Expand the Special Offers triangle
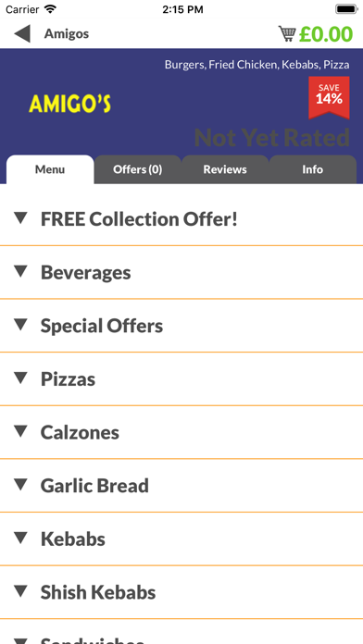The height and width of the screenshot is (644, 363). point(20,325)
